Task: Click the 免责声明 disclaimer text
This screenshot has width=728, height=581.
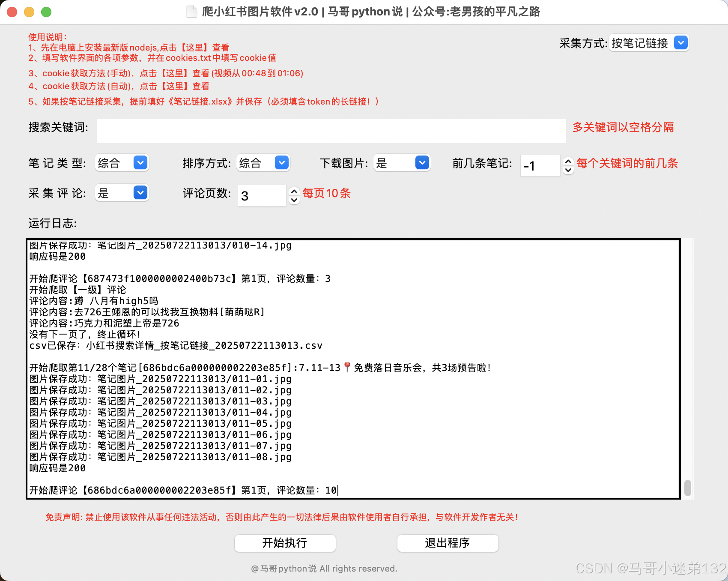Action: click(282, 517)
